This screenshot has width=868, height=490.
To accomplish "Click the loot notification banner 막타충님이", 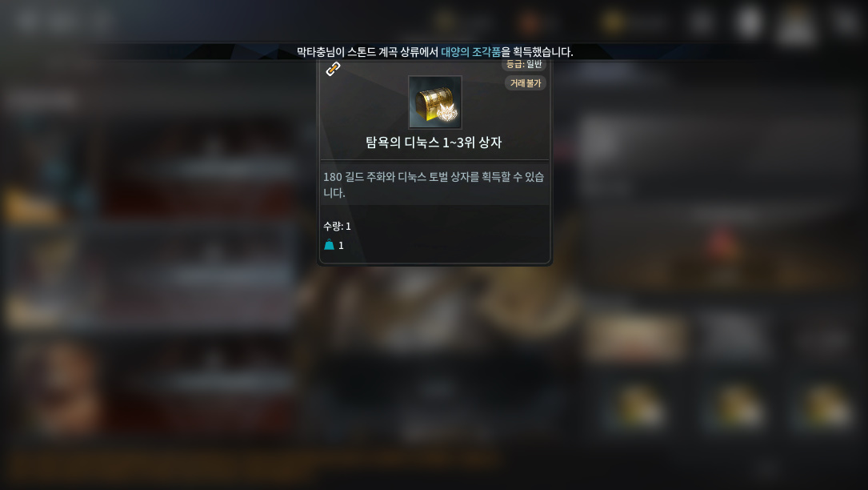I will pos(434,52).
